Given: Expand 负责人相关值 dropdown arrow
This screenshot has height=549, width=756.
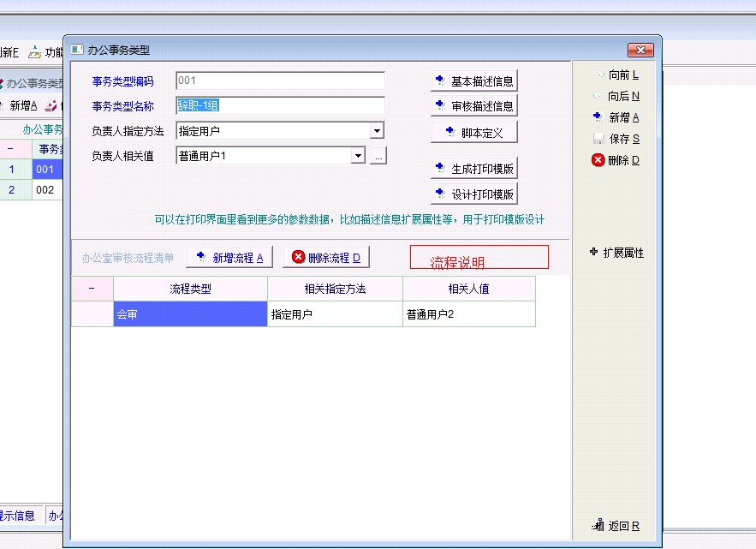Looking at the screenshot, I should (x=358, y=156).
